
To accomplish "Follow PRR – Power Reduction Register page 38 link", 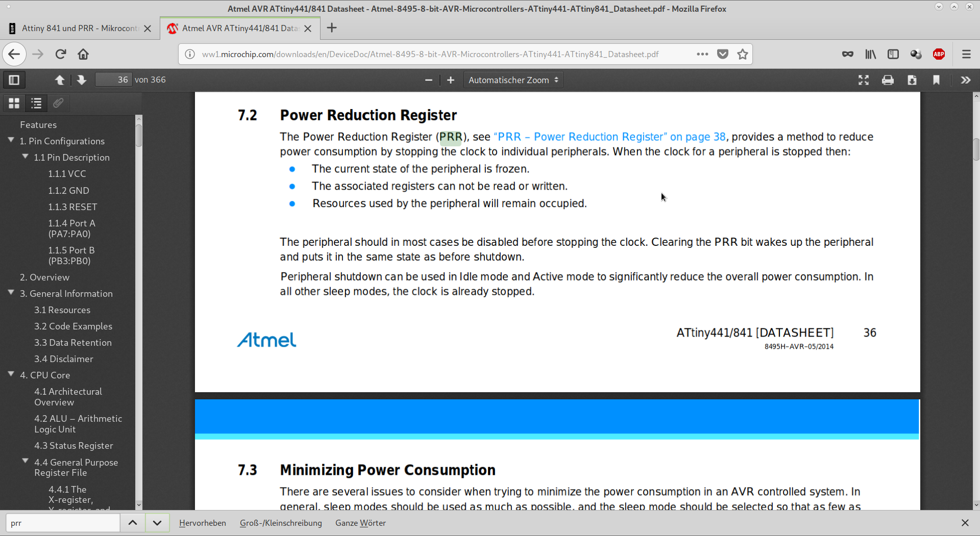I will [x=609, y=137].
